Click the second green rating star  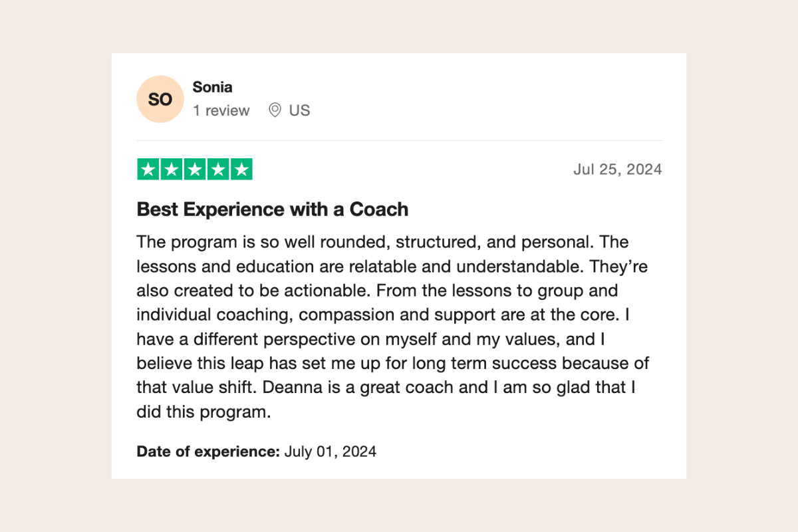tap(172, 170)
